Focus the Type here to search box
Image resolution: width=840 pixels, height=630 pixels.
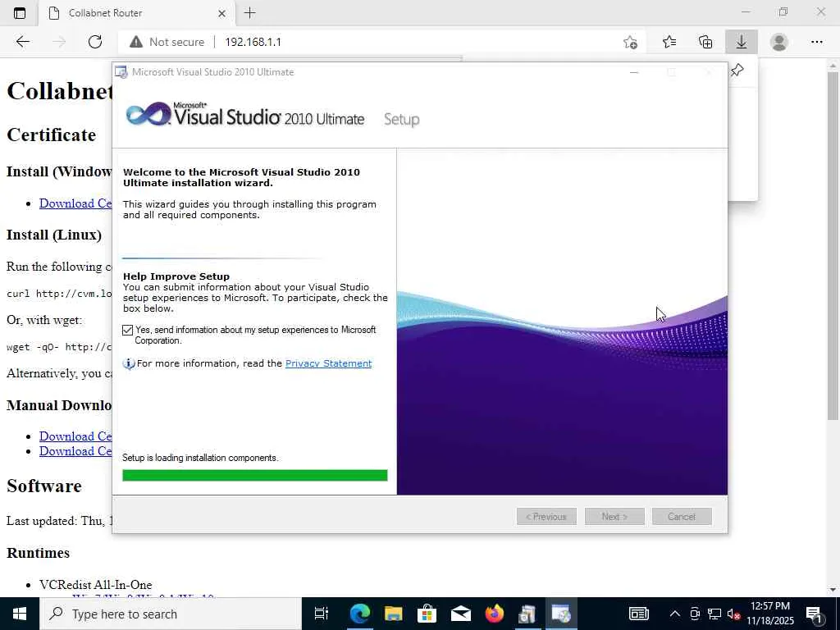pyautogui.click(x=171, y=614)
